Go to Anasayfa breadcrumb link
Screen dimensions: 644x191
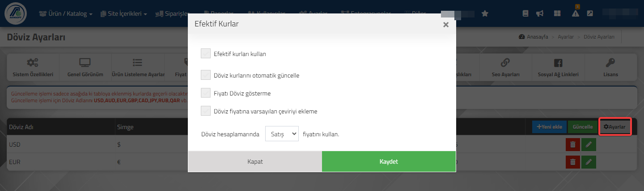point(533,37)
